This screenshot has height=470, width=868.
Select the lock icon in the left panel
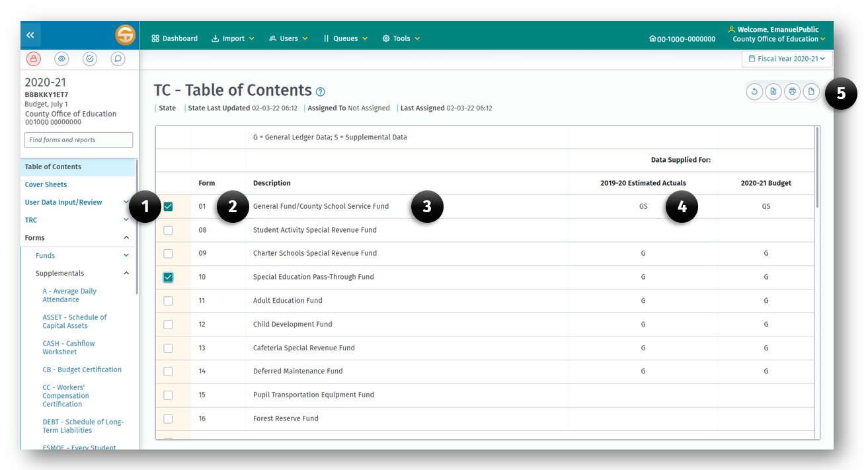click(33, 58)
